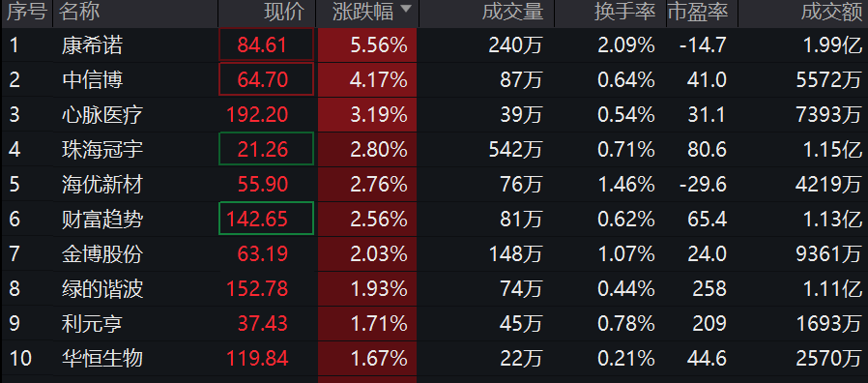Open the 华恒生物 stock row
Screen dimensions: 868x383
pyautogui.click(x=434, y=358)
